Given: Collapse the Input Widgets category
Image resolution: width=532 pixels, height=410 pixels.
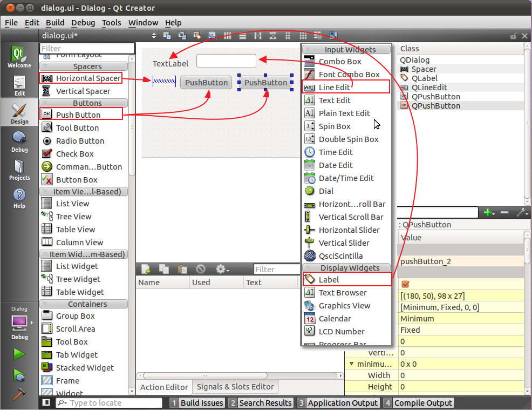Looking at the screenshot, I should [x=346, y=50].
